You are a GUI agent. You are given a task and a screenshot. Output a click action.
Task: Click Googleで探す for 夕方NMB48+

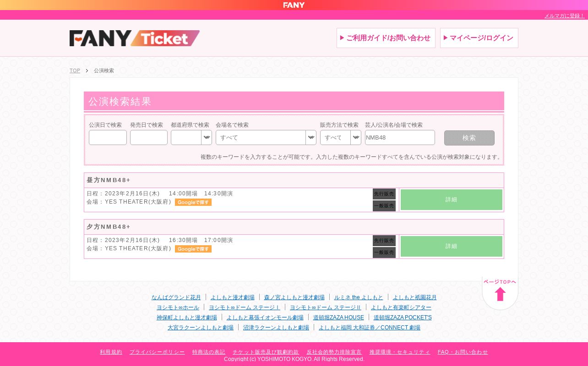point(193,249)
